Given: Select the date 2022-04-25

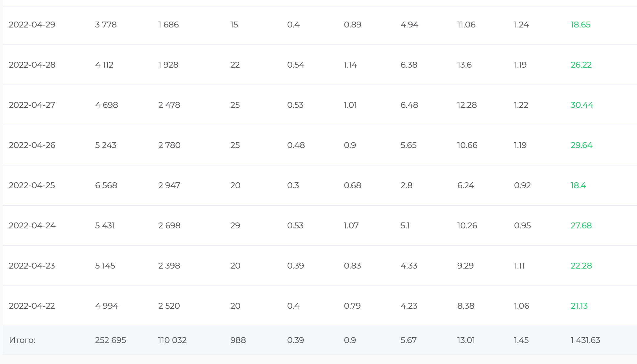Looking at the screenshot, I should coord(32,185).
